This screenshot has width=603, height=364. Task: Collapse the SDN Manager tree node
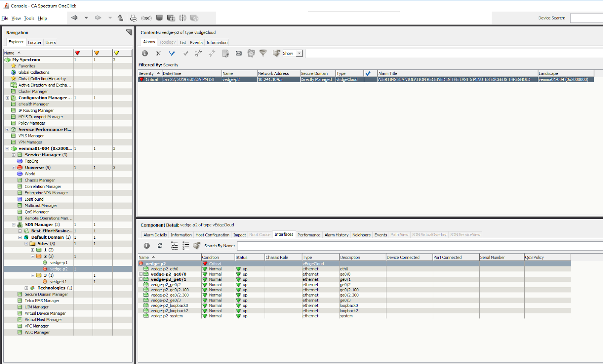[x=14, y=225]
